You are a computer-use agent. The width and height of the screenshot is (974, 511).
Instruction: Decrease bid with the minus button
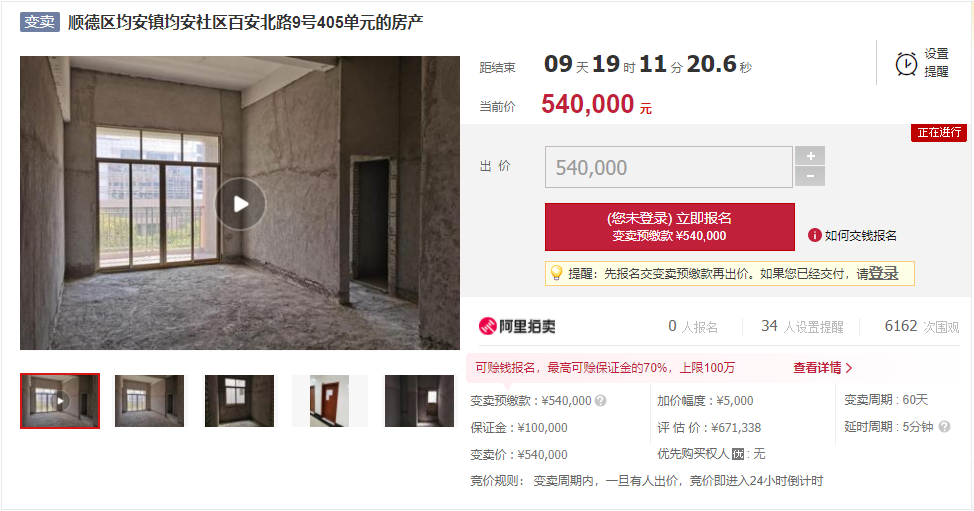pos(810,176)
